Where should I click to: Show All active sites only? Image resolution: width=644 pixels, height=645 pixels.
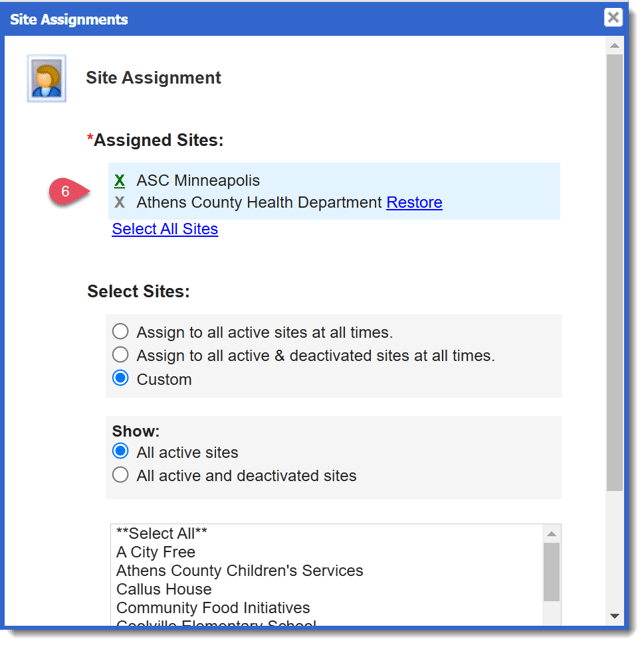pos(121,452)
